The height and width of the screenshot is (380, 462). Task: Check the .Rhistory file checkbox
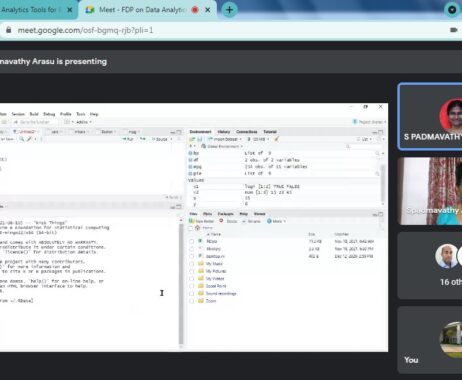tap(192, 249)
